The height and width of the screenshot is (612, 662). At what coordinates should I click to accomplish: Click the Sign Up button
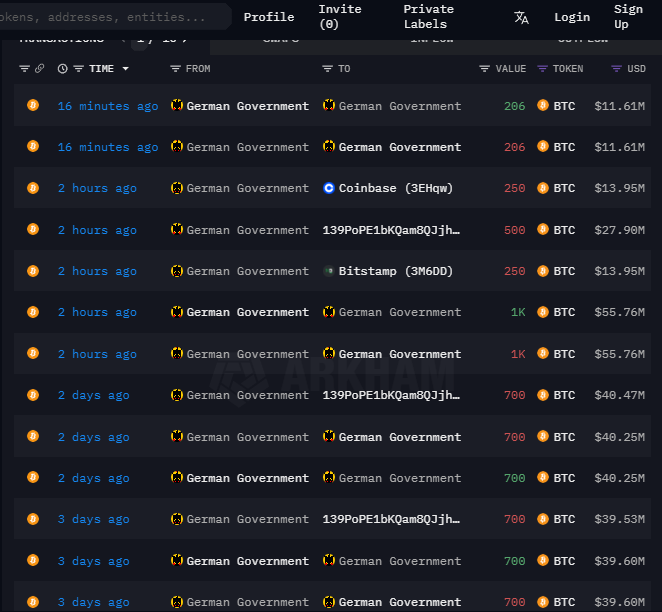coord(628,16)
